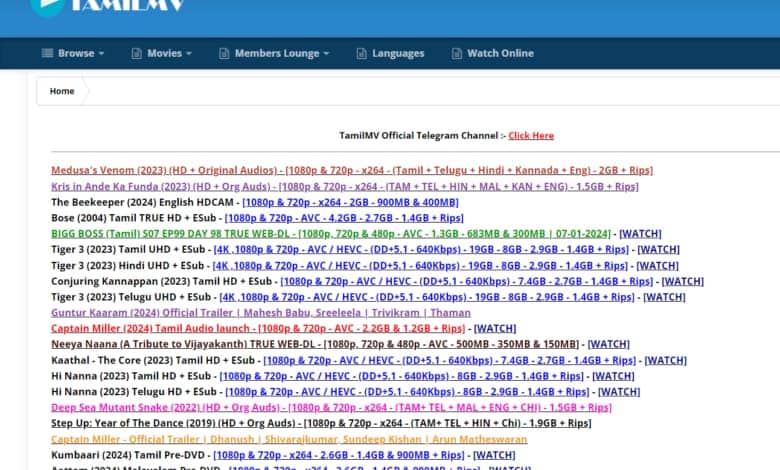Image resolution: width=780 pixels, height=470 pixels.
Task: Open Tiger 3 Tamil UHD 4K link
Action: pyautogui.click(x=421, y=249)
